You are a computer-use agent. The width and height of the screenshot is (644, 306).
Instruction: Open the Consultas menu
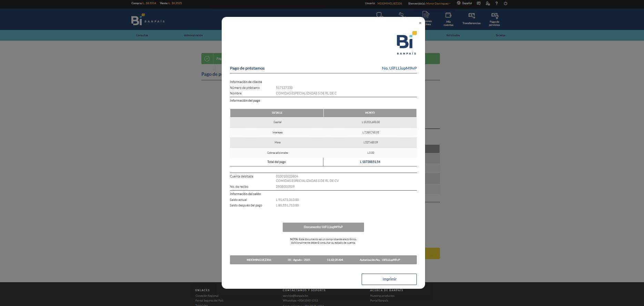tap(142, 35)
